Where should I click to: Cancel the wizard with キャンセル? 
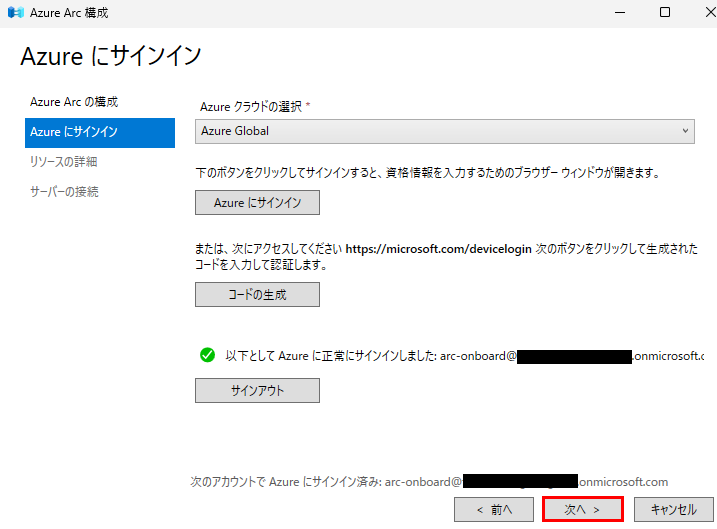674,509
